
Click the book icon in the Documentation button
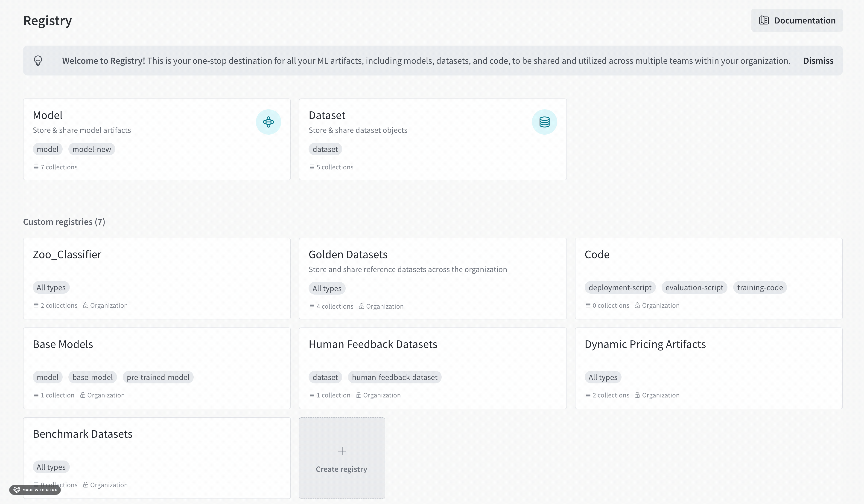tap(764, 20)
